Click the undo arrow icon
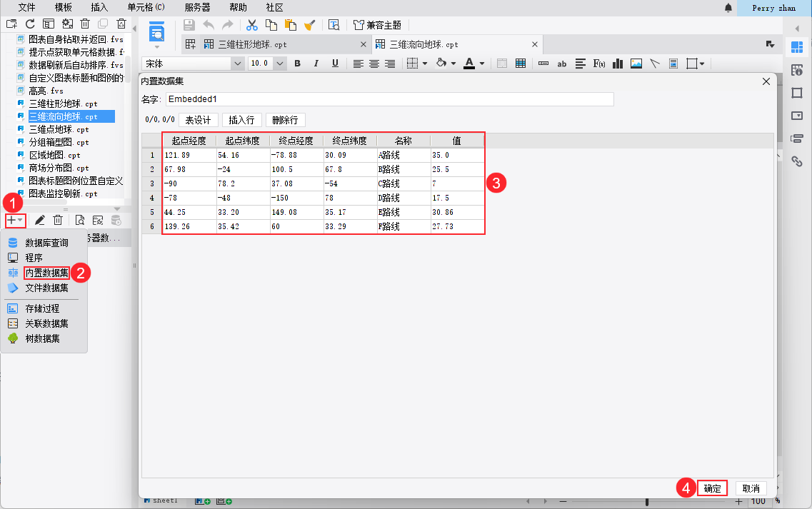The width and height of the screenshot is (812, 509). click(209, 25)
